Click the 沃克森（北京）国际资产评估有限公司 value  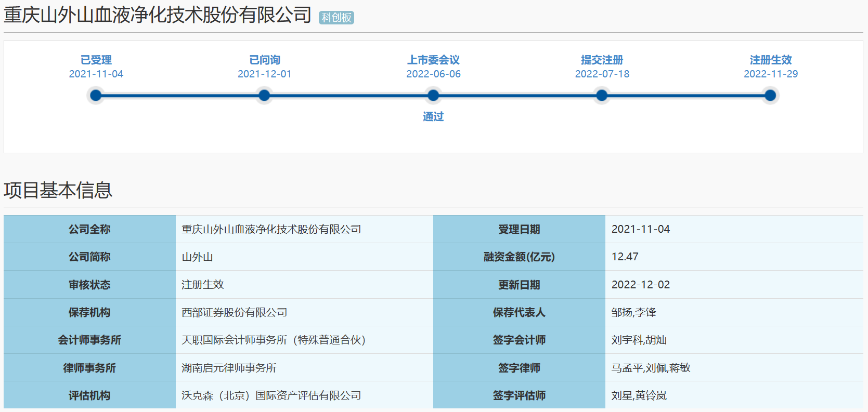(271, 395)
